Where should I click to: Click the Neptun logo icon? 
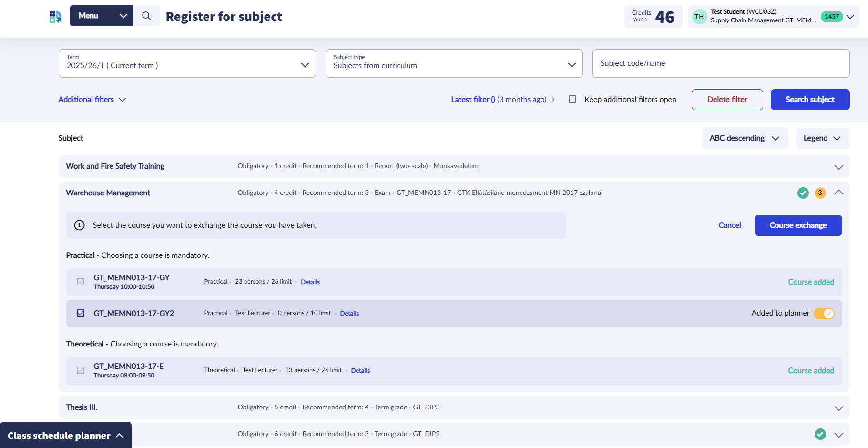tap(56, 17)
